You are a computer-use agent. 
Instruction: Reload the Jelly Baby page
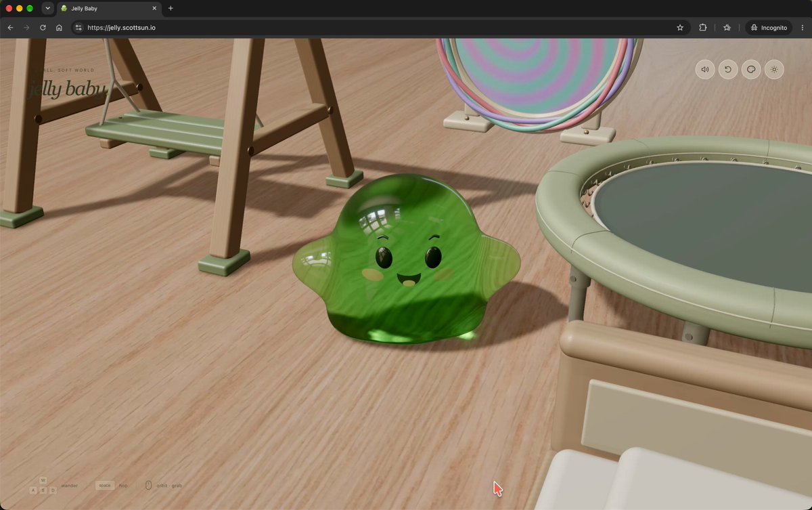click(43, 28)
